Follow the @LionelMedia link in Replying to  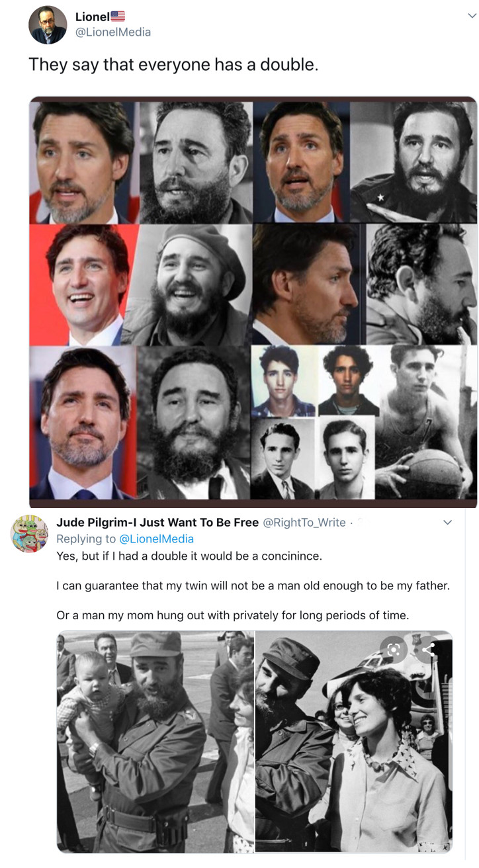tap(156, 539)
